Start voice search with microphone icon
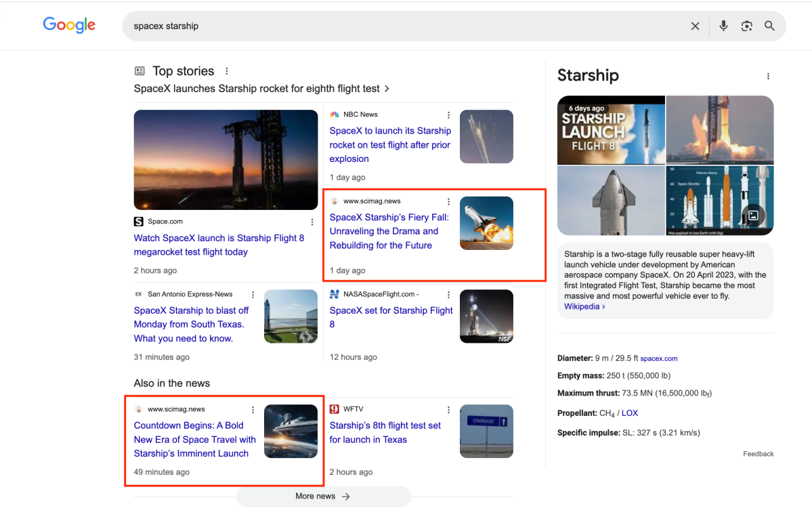Viewport: 812px width, 525px height. click(x=723, y=26)
